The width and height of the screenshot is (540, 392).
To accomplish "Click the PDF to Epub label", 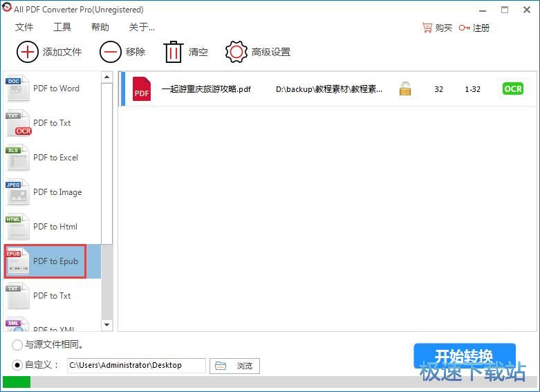I will (55, 261).
